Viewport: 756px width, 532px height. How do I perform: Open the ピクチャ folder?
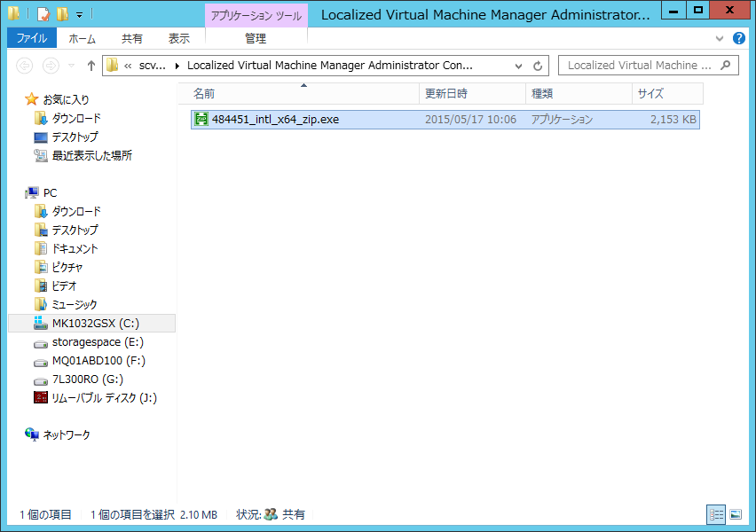pyautogui.click(x=67, y=267)
